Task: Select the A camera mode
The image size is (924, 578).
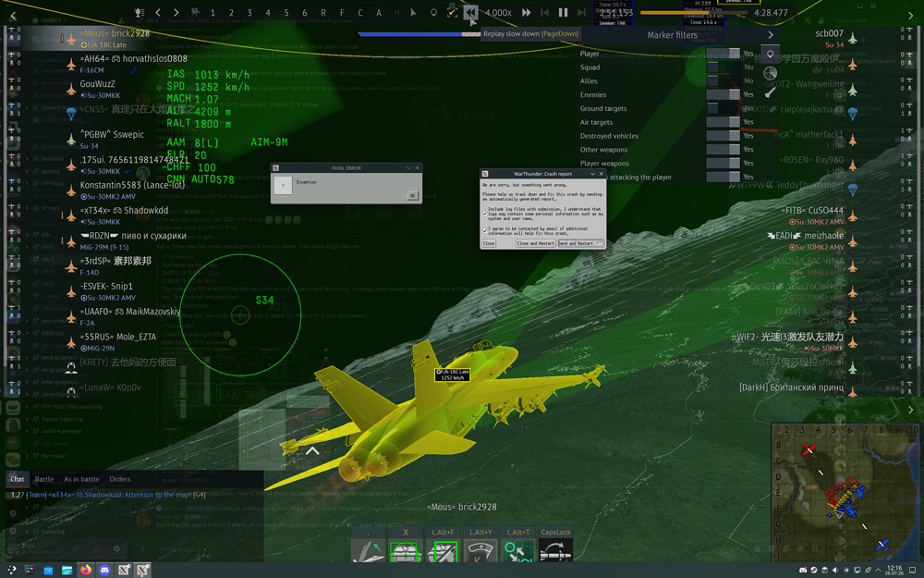Action: point(378,12)
